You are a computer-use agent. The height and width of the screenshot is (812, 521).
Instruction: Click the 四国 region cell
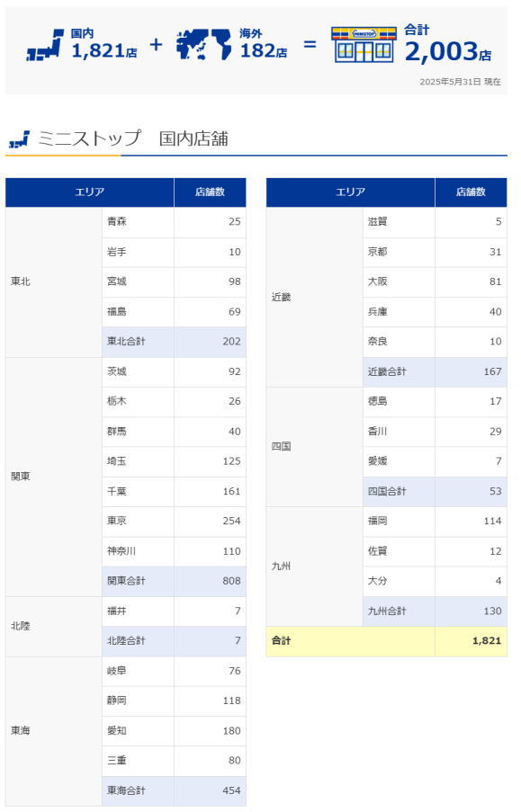(314, 446)
